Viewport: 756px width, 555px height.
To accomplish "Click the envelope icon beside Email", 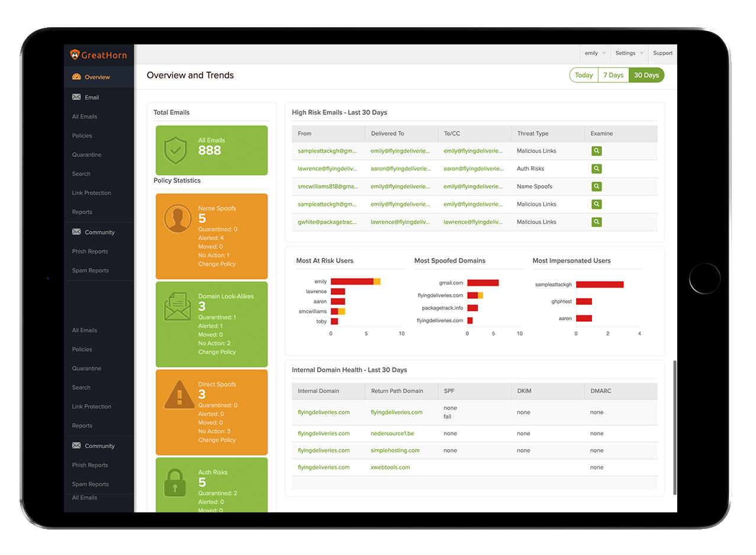I will coord(76,97).
